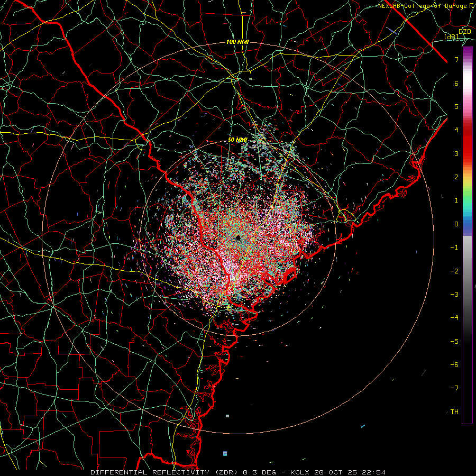Click the "-7" tick label on the color scale

(x=454, y=388)
